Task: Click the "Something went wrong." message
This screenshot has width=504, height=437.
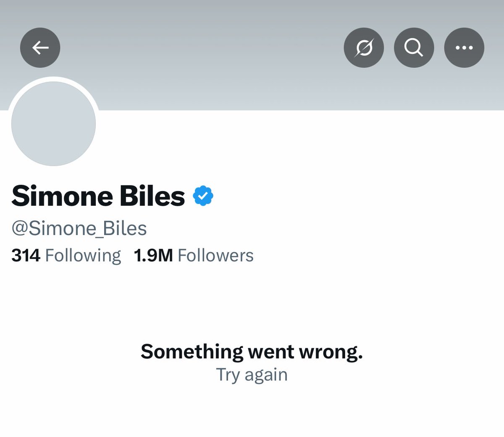Action: 252,351
